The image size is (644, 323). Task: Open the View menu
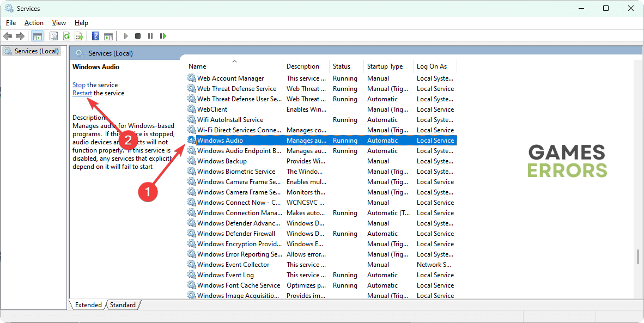pyautogui.click(x=59, y=23)
